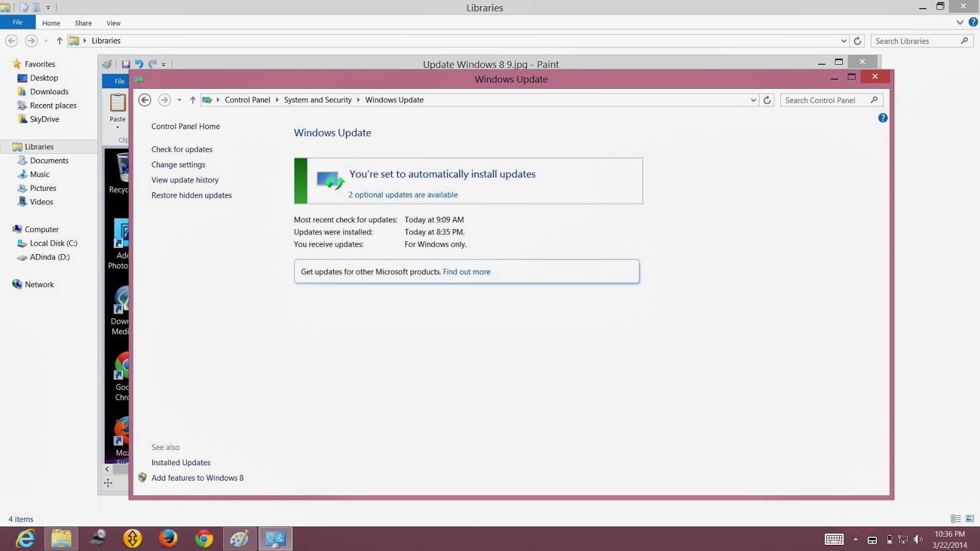Image resolution: width=980 pixels, height=551 pixels.
Task: Open Libraries address bar dropdown
Action: pos(843,41)
